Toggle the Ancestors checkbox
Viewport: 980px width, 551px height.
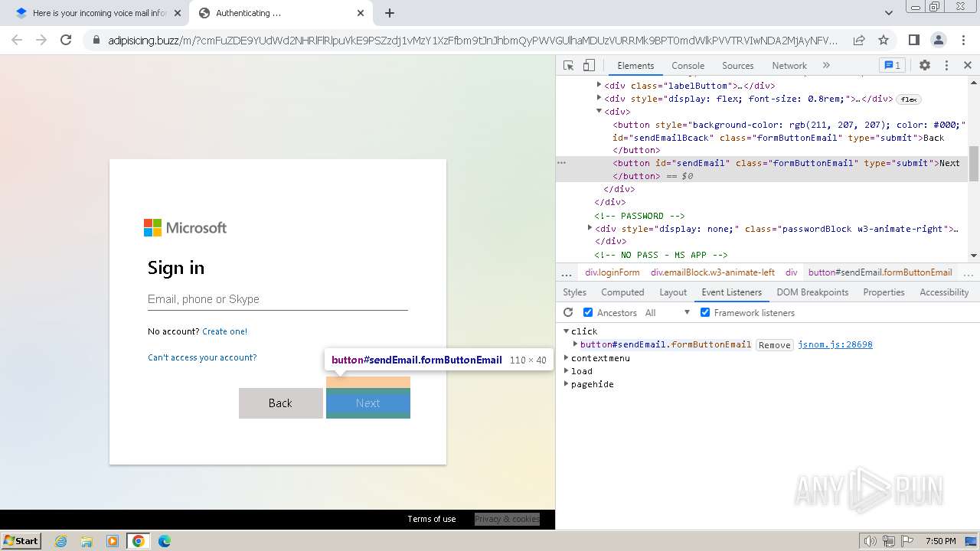[588, 312]
